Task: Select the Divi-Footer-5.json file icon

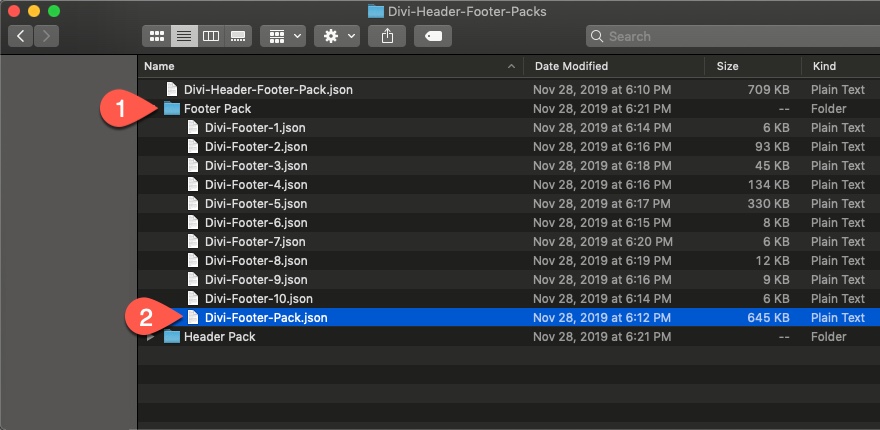Action: [192, 204]
